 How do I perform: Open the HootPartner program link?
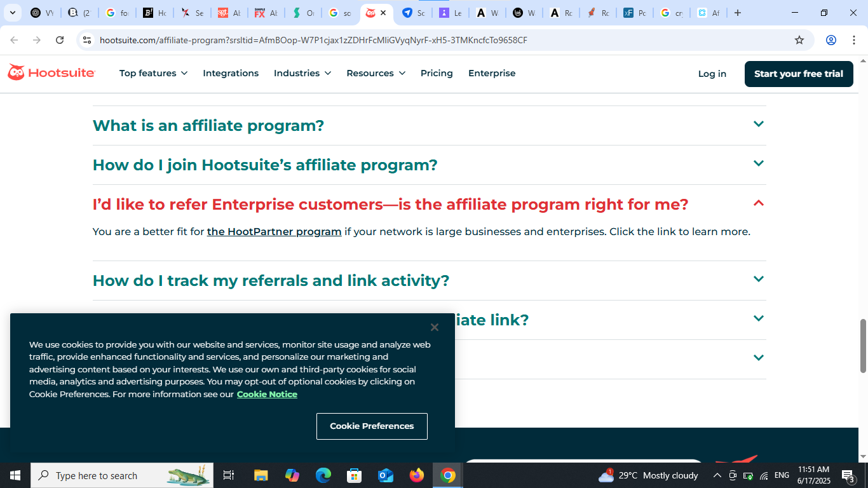(275, 231)
